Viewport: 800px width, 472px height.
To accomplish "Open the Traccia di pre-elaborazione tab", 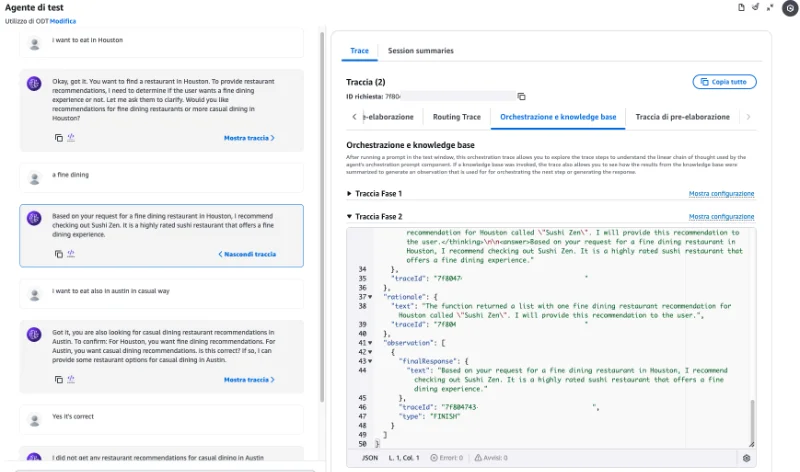I will 683,117.
